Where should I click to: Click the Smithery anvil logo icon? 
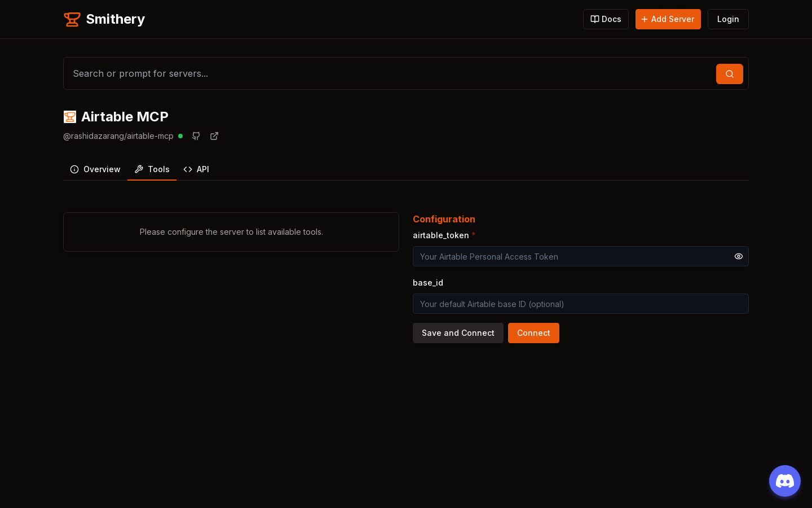click(72, 19)
